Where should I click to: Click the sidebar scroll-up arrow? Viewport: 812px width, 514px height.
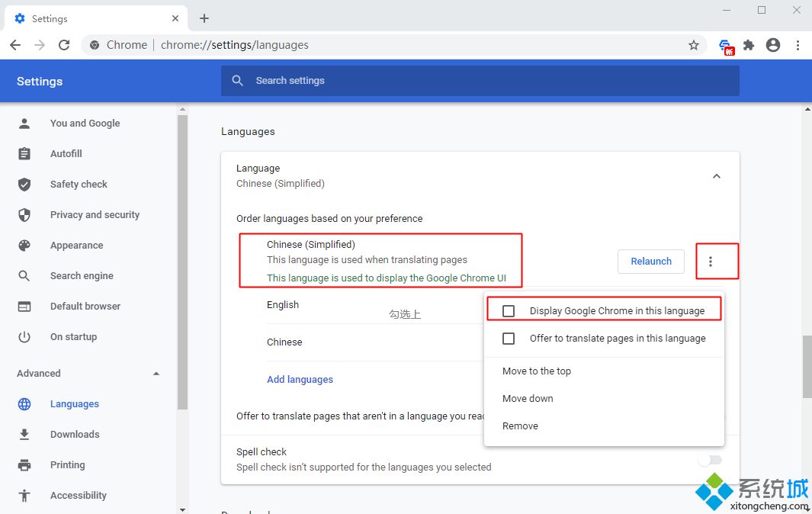coord(182,110)
